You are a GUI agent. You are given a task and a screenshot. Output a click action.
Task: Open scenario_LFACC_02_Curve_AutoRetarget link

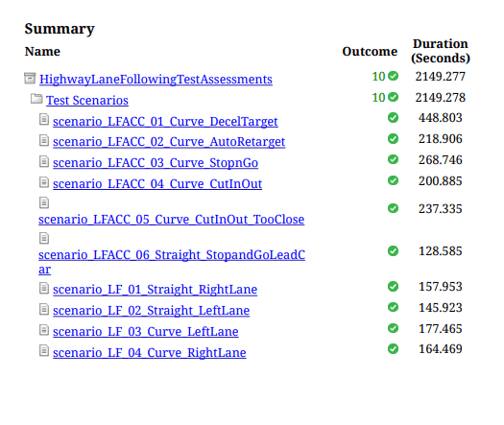point(169,142)
